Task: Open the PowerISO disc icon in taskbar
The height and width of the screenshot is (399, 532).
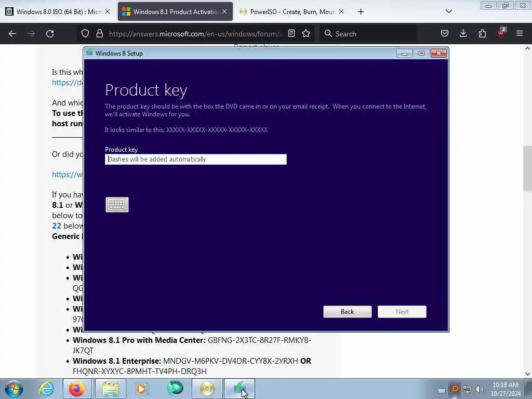Action: click(x=207, y=389)
